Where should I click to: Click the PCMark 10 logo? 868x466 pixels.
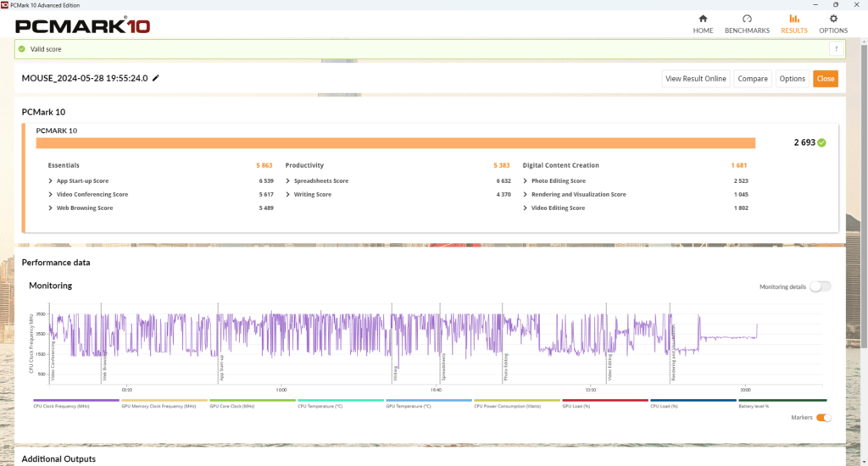(83, 25)
